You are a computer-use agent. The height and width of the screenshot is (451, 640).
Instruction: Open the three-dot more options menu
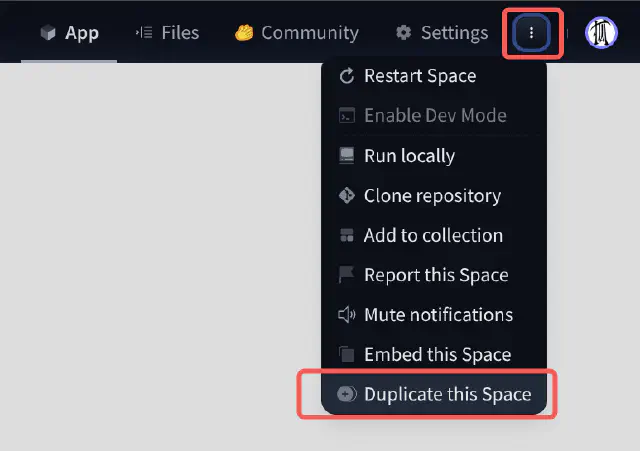pyautogui.click(x=531, y=33)
